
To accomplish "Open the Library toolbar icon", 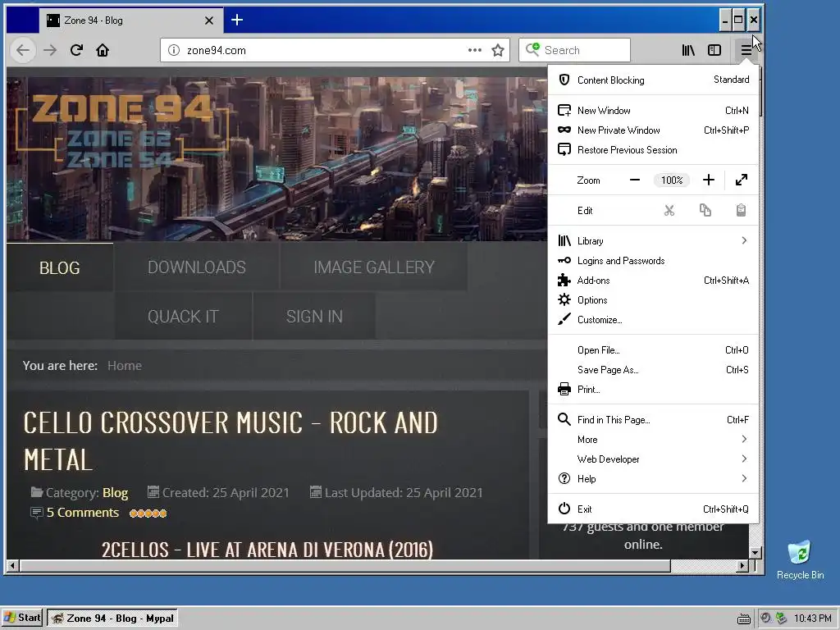I will (x=688, y=50).
